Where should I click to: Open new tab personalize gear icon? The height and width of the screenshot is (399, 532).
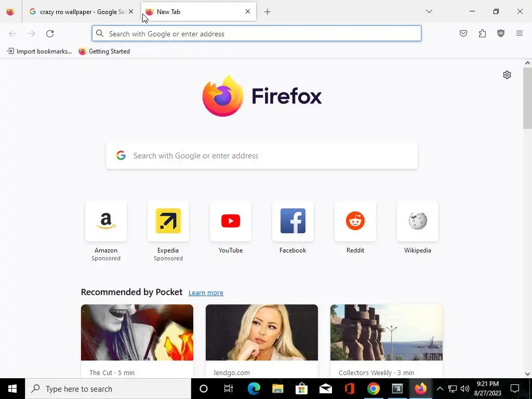(x=507, y=75)
